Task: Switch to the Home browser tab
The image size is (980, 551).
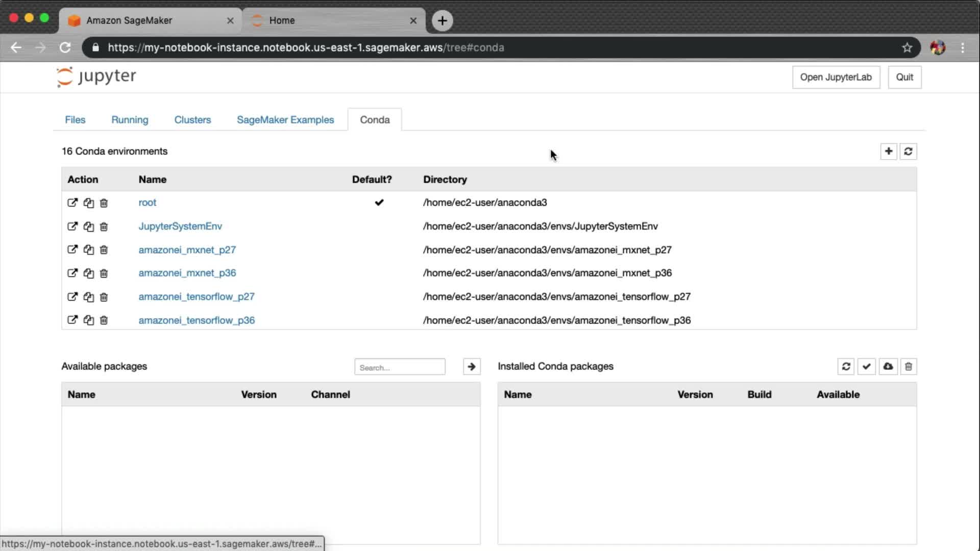Action: (x=282, y=20)
